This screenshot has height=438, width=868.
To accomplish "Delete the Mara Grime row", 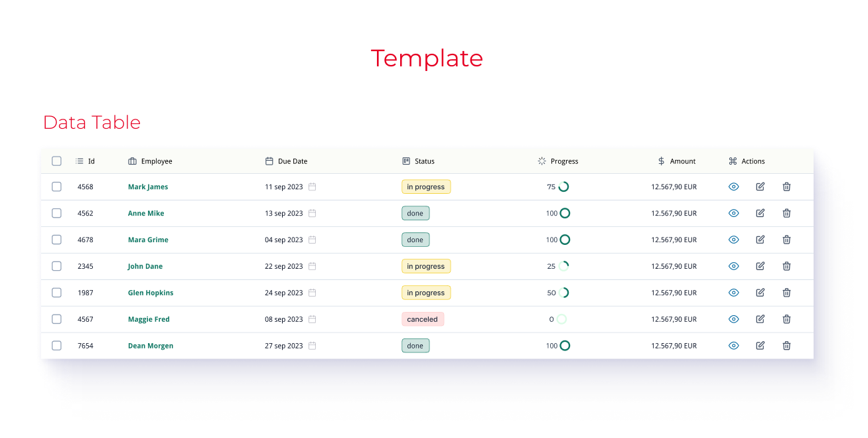I will click(x=786, y=240).
